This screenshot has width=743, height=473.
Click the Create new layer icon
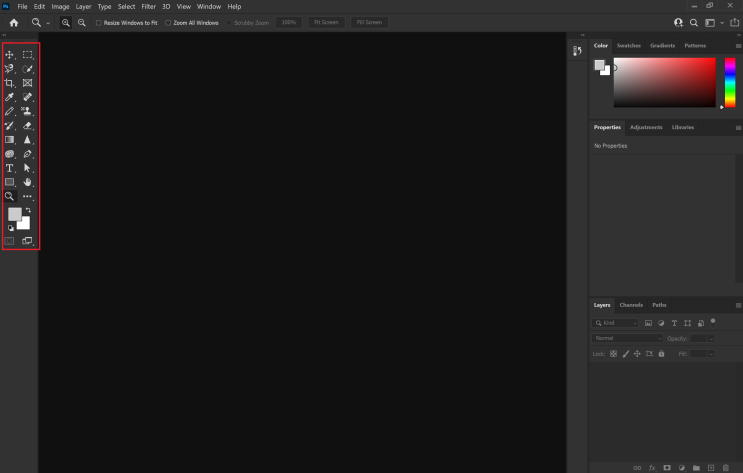pos(711,468)
